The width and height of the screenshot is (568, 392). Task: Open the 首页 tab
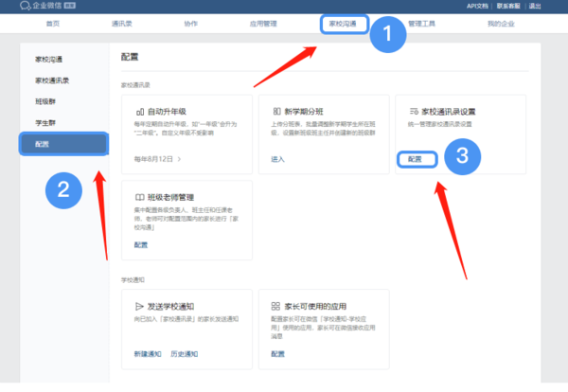(x=53, y=24)
